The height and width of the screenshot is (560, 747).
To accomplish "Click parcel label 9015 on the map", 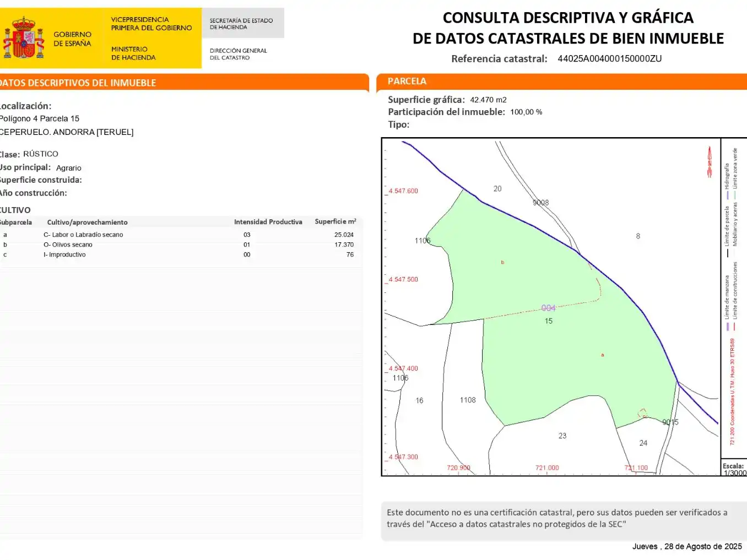I will tap(670, 422).
